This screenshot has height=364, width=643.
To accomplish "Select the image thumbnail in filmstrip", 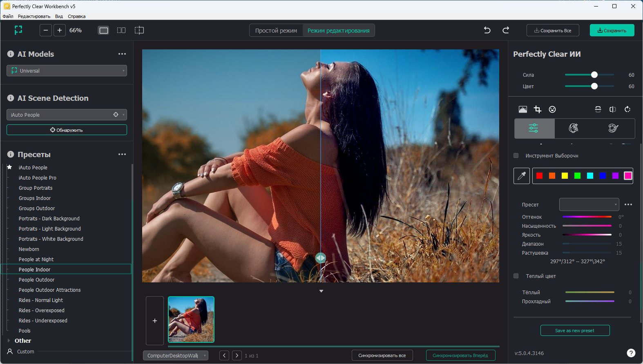I will point(191,320).
